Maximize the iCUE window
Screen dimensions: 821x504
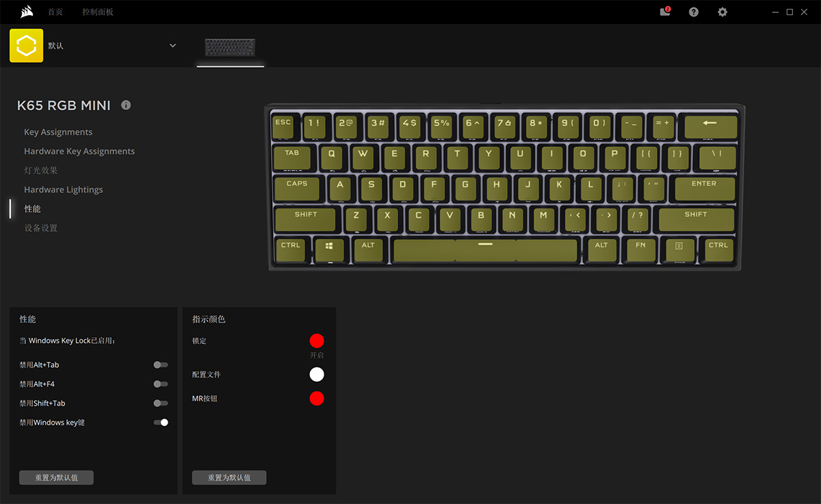pyautogui.click(x=790, y=12)
